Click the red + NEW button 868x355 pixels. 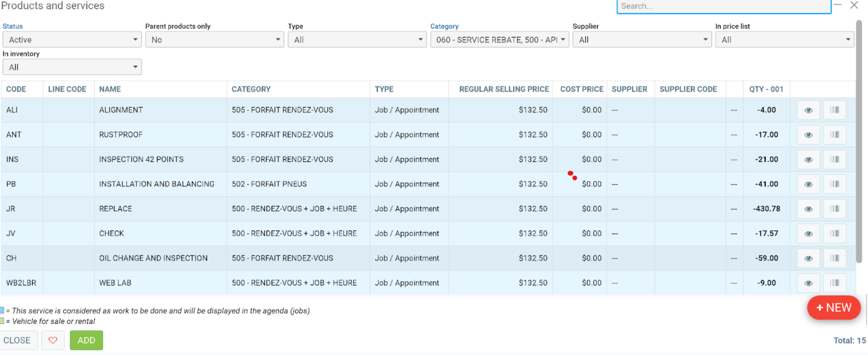[x=833, y=308]
